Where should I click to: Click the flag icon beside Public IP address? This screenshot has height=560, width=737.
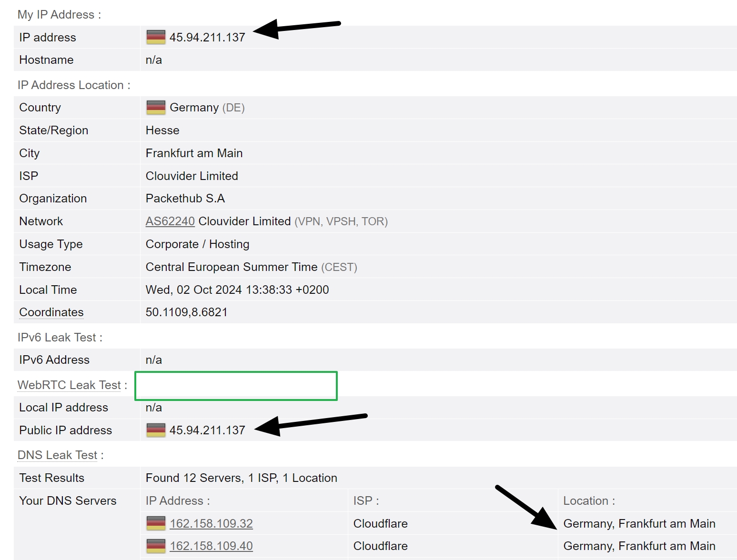(156, 430)
